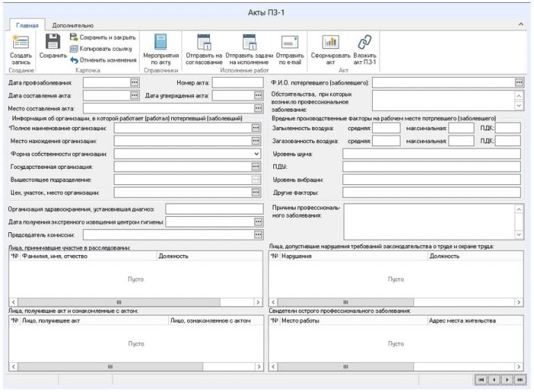Image resolution: width=534 pixels, height=392 pixels.
Task: Open lookup for Председатель комиссии
Action: click(259, 235)
